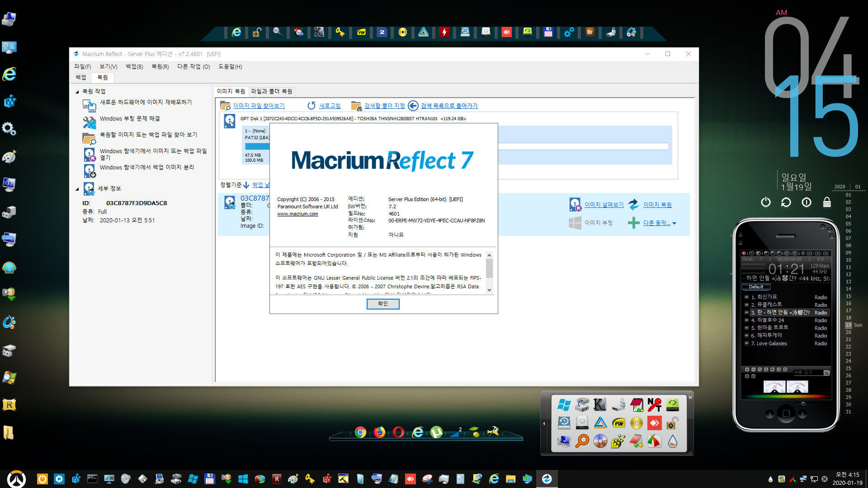Screen dimensions: 868x488
Task: Open 백업(B) menu
Action: (x=134, y=66)
